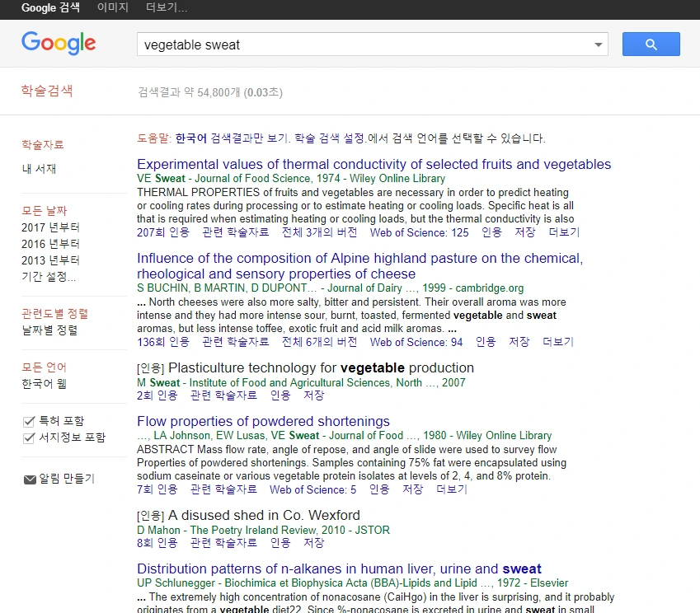The height and width of the screenshot is (613, 700).
Task: Filter results from 2017 년부터
Action: tap(50, 227)
